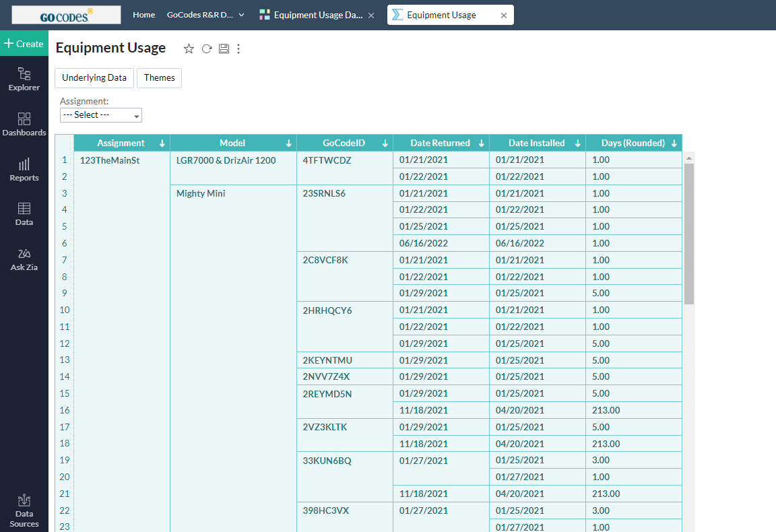
Task: Save the report using floppy disk icon
Action: click(x=224, y=48)
